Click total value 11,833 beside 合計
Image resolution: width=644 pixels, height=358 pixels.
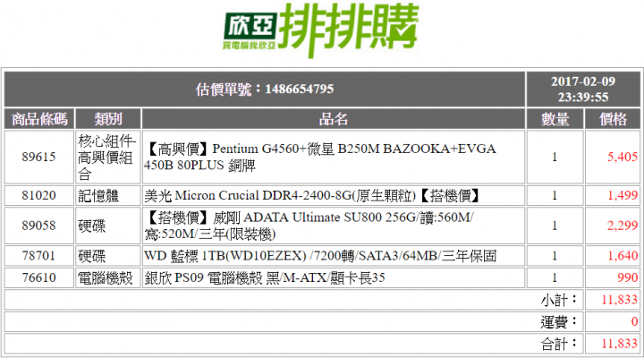[x=620, y=343]
